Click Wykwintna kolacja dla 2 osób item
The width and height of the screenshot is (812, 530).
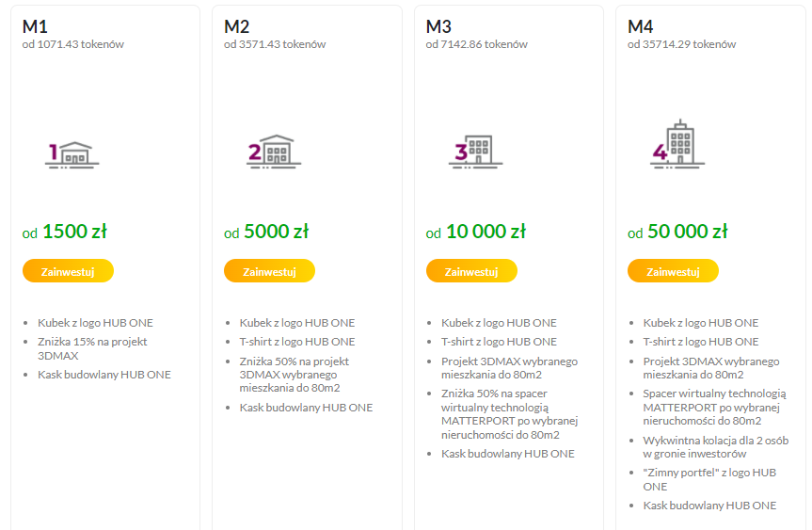[716, 447]
